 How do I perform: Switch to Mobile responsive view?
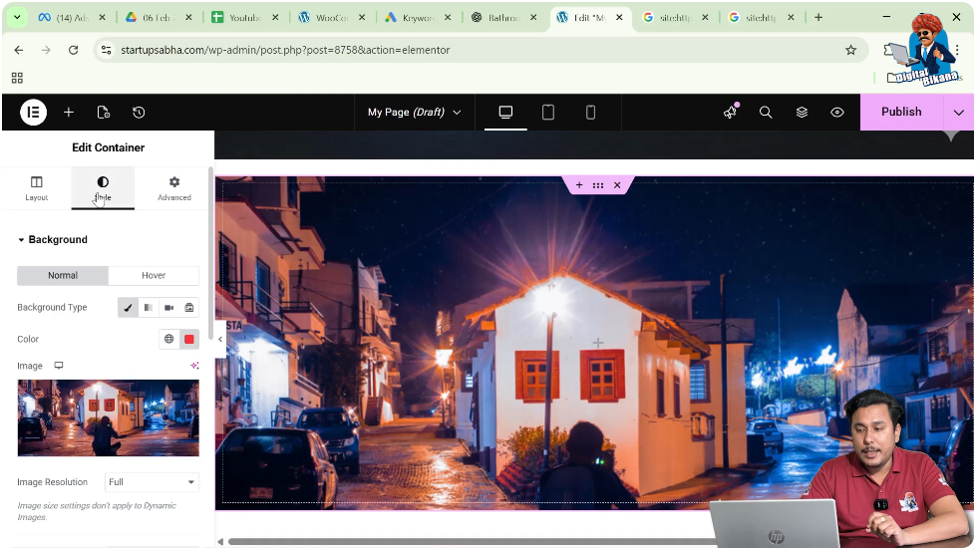[590, 113]
